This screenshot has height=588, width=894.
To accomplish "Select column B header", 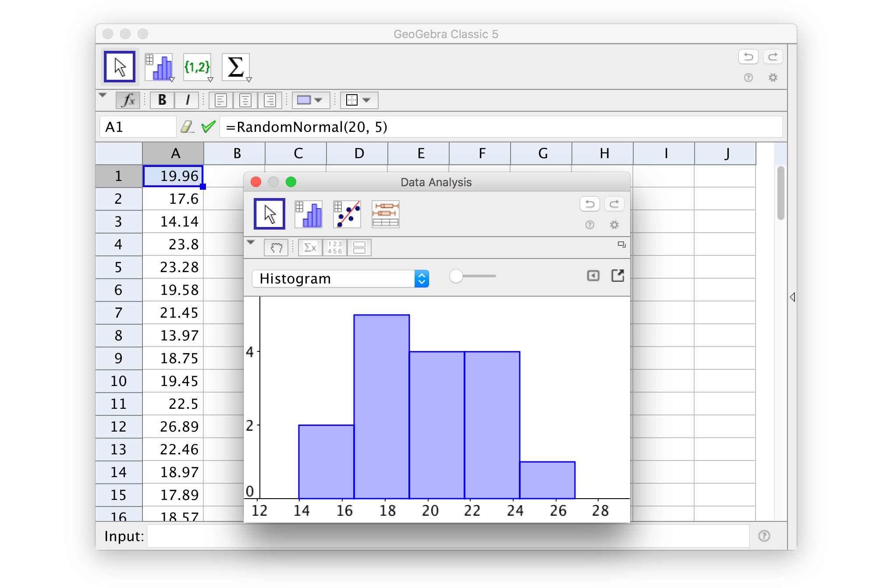I will tap(234, 153).
